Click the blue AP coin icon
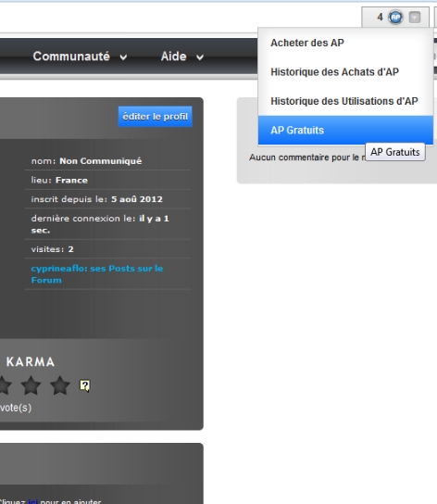437x504 pixels. [x=395, y=17]
